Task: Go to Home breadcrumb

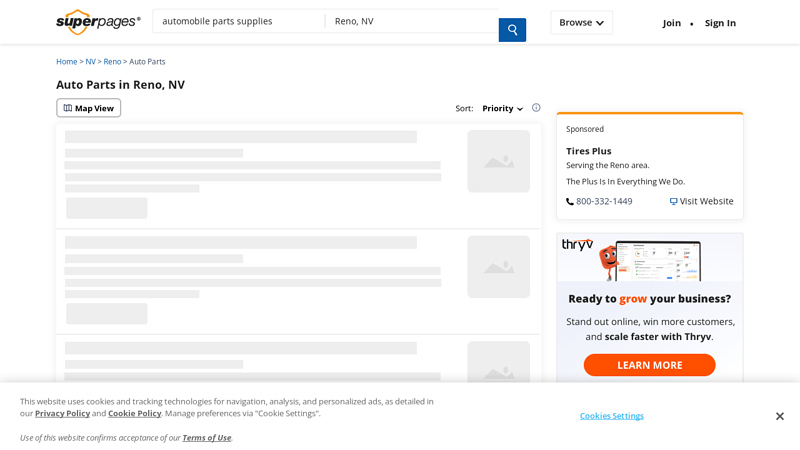Action: 66,62
